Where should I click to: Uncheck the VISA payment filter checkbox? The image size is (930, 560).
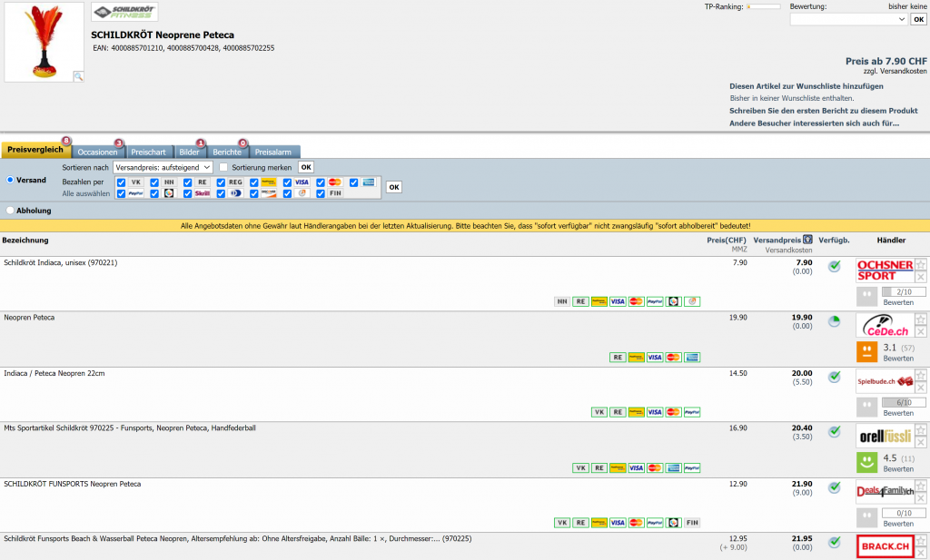(288, 182)
